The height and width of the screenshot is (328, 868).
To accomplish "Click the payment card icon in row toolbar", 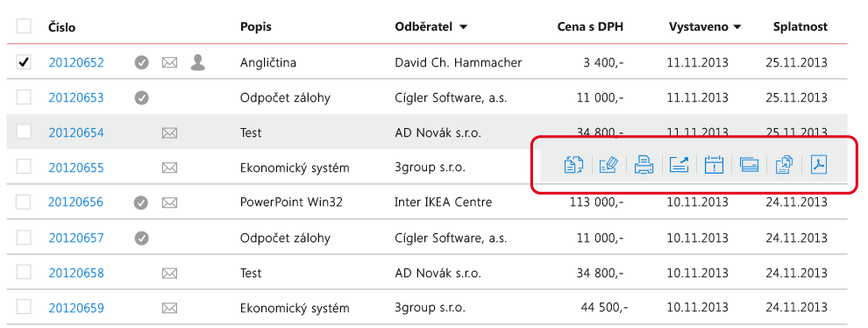I will point(749,165).
